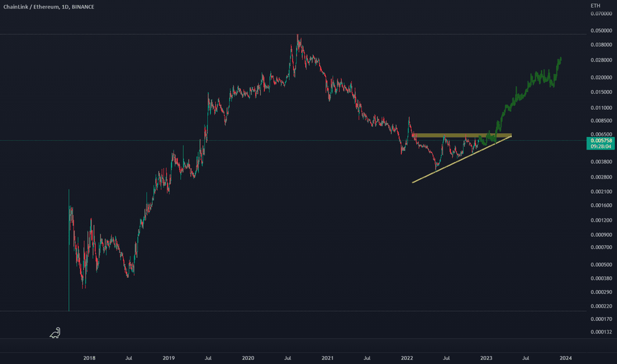
Task: Select the green projected bars pattern
Action: click(520, 101)
